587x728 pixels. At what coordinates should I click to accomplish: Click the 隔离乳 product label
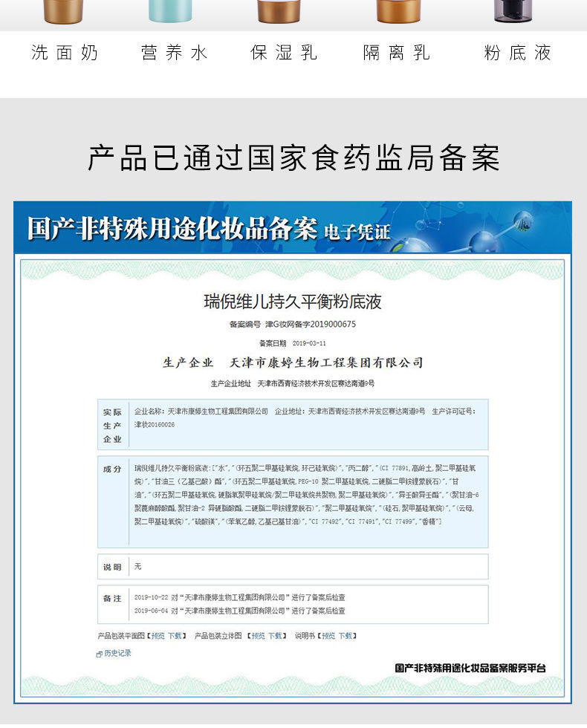397,53
